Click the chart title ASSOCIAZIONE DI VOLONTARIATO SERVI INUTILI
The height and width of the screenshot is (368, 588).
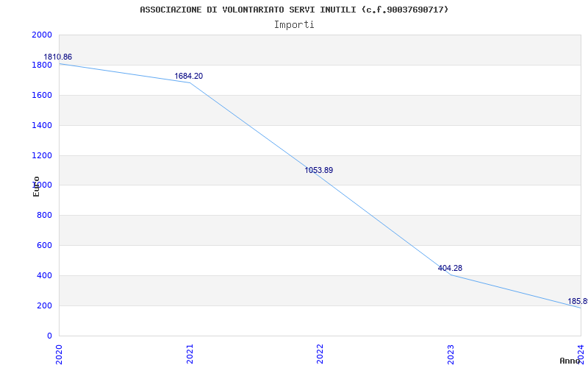tap(294, 10)
